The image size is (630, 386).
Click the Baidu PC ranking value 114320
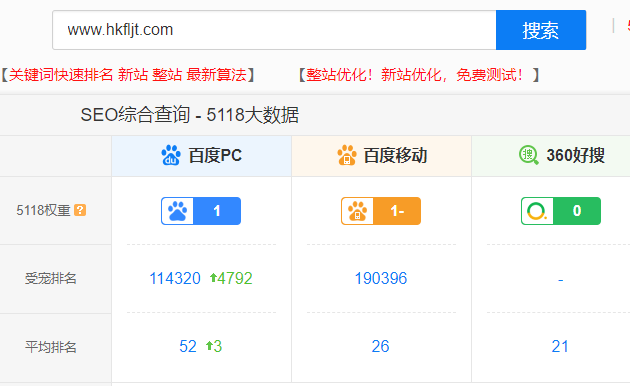click(x=175, y=278)
